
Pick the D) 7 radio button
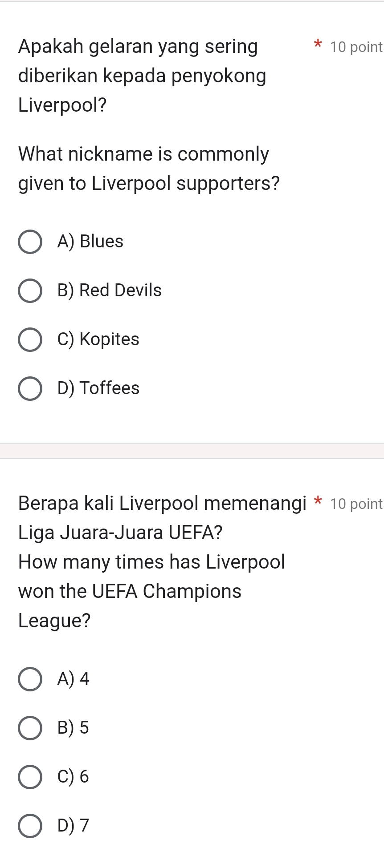(30, 826)
